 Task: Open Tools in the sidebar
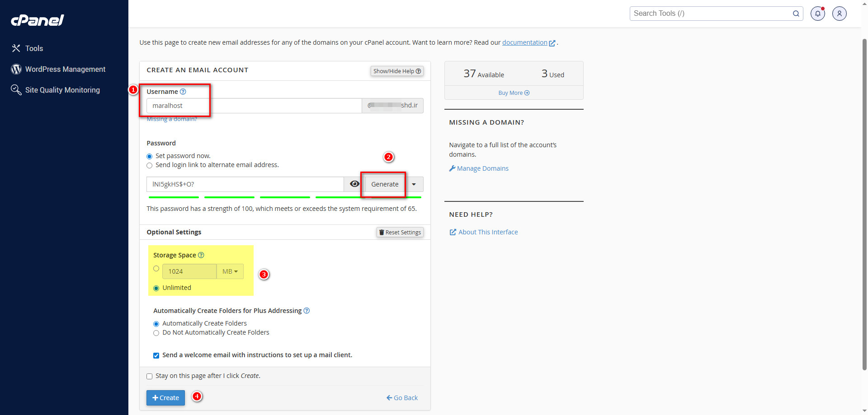pyautogui.click(x=34, y=48)
